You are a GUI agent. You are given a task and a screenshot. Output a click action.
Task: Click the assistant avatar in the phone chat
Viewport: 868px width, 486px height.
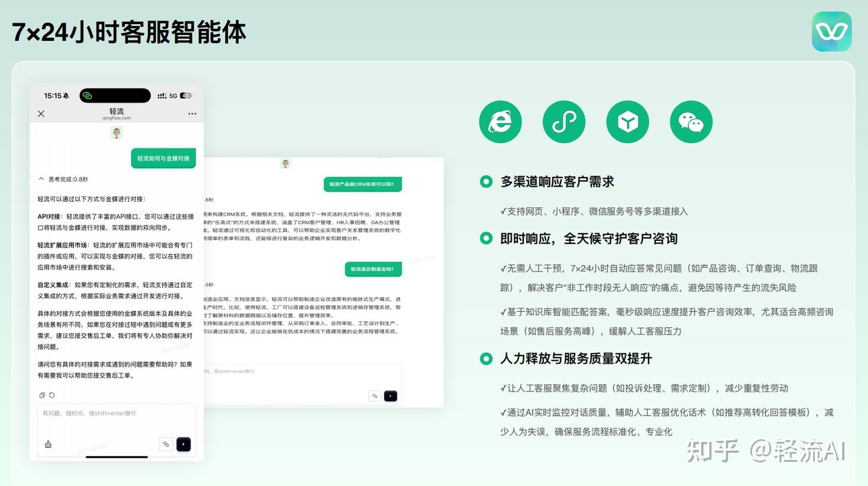tap(117, 132)
